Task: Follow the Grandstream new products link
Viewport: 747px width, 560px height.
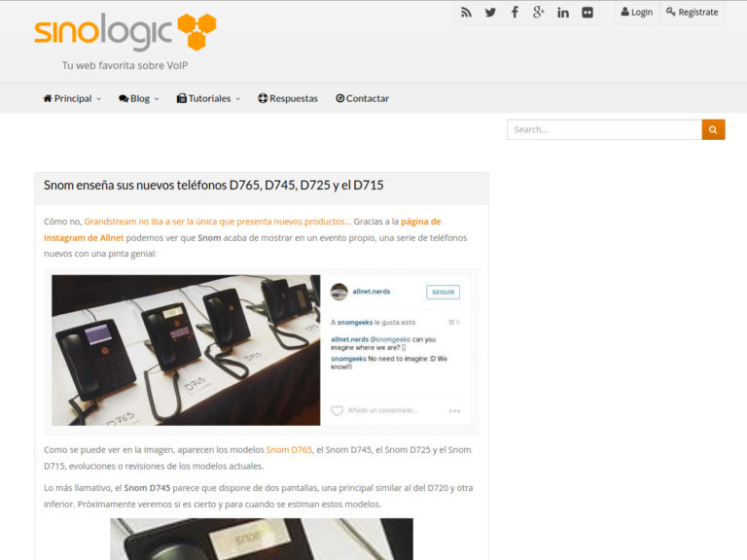Action: click(x=217, y=222)
